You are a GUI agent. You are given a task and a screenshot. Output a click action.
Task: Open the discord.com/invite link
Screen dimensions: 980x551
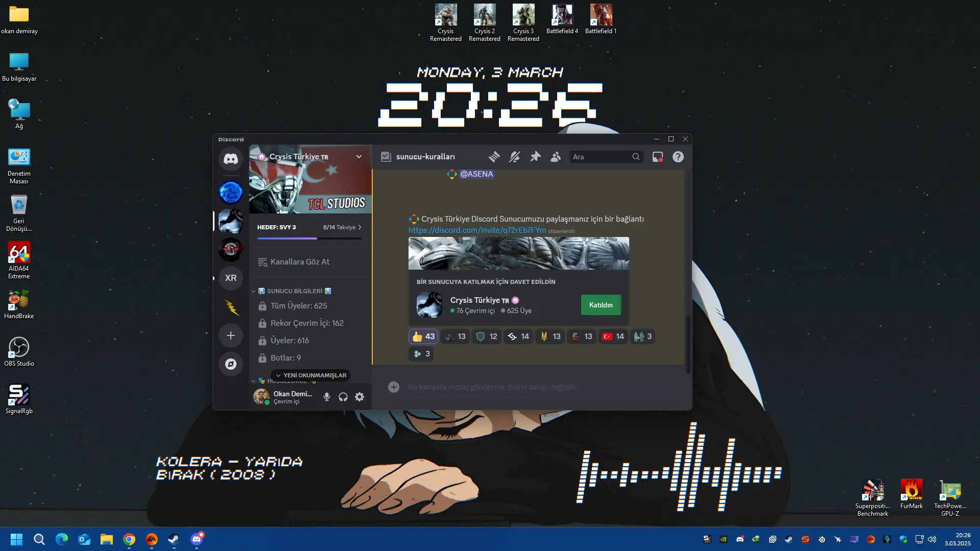(x=477, y=230)
